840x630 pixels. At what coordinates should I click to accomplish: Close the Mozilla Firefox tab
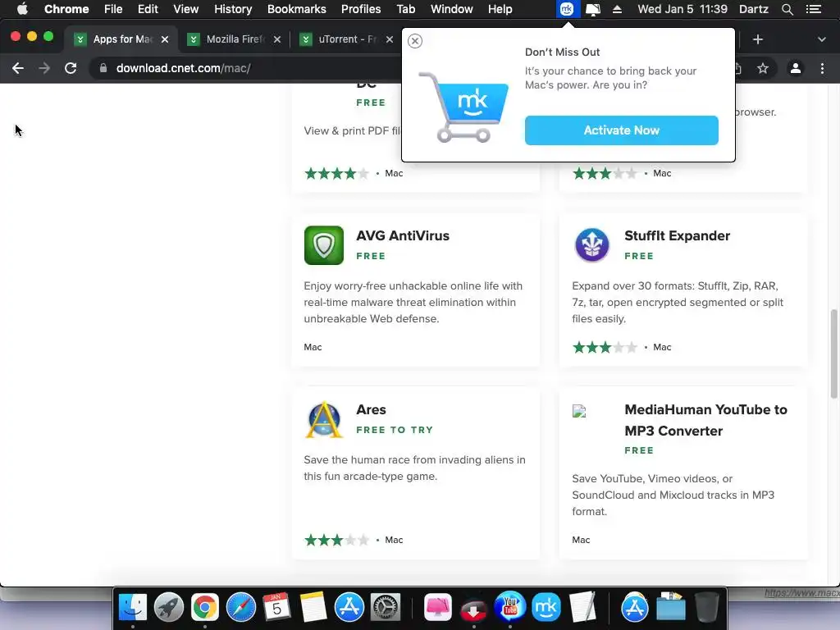pos(277,39)
